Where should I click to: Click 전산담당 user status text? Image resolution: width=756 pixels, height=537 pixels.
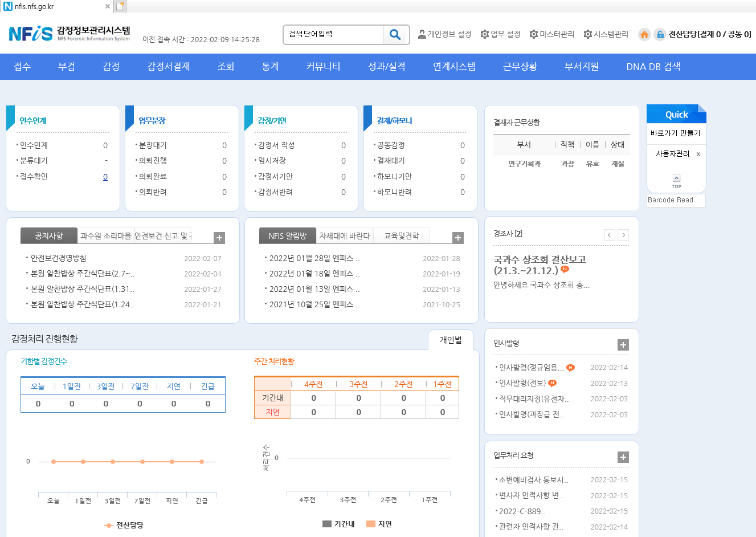pos(710,34)
